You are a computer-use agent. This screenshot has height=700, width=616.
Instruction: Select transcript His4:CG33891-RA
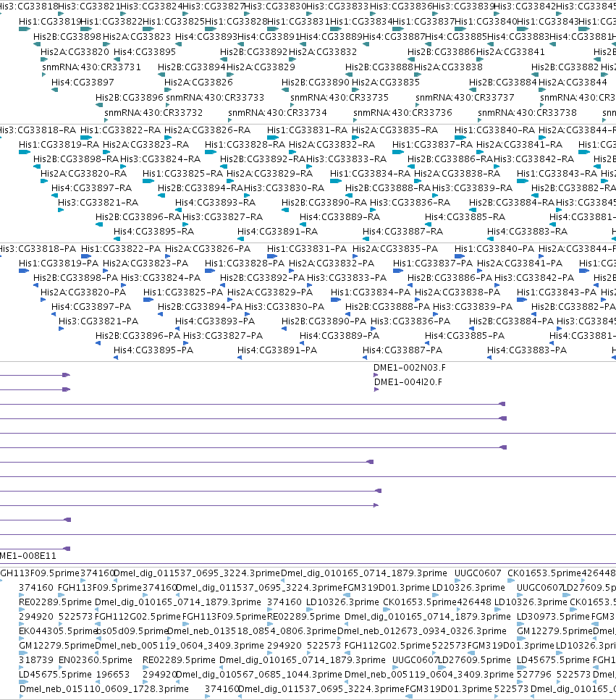pos(278,231)
